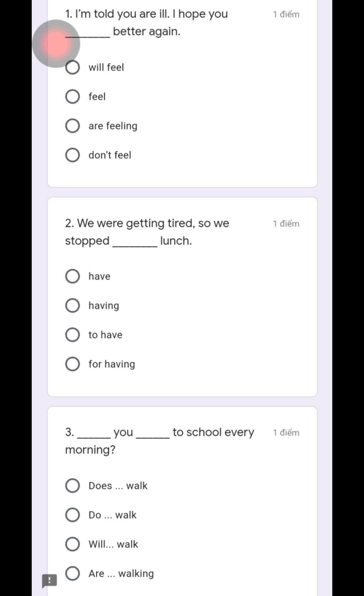Click the report problem flag icon
The width and height of the screenshot is (364, 596).
coord(49,581)
